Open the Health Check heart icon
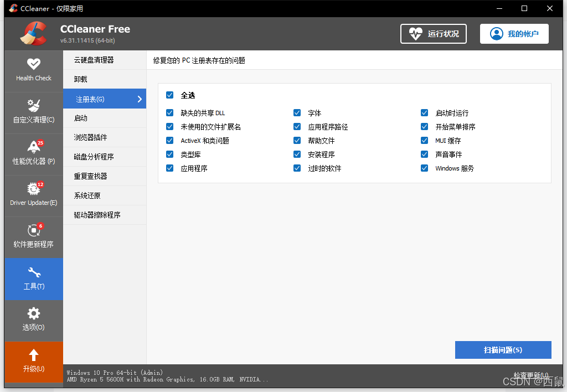567x392 pixels. 34,64
